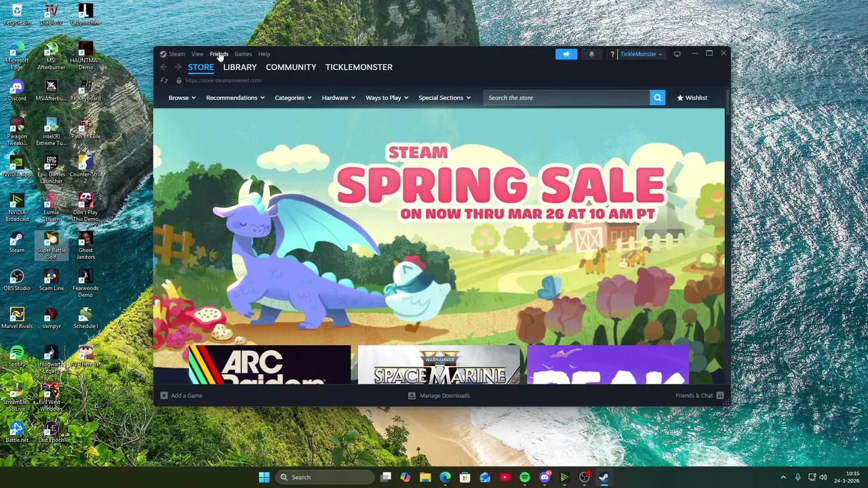Expand the Hardware dropdown
The image size is (868, 488).
coord(338,98)
